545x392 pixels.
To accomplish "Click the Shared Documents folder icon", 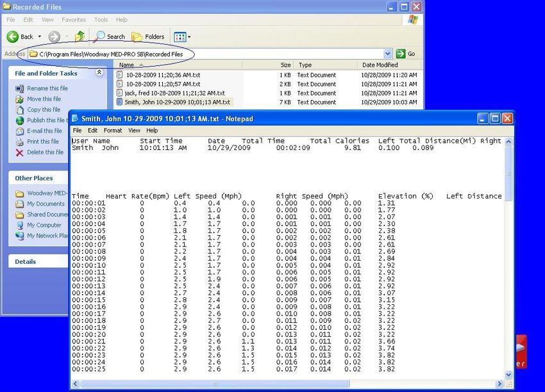I will coord(19,215).
